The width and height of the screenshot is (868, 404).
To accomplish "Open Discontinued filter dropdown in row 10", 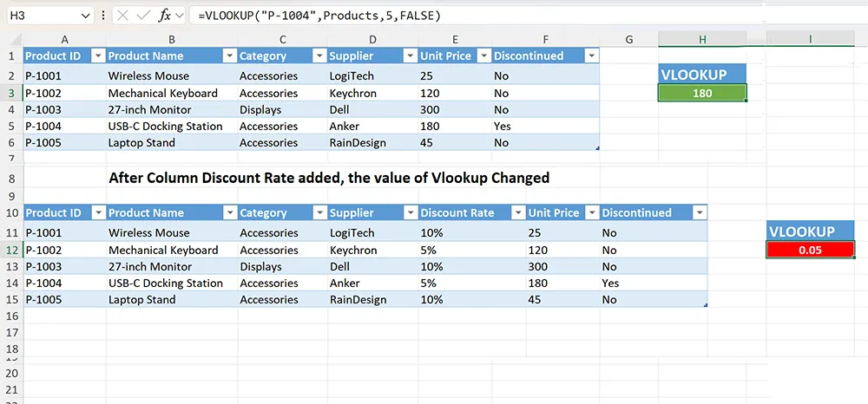I will click(x=699, y=212).
